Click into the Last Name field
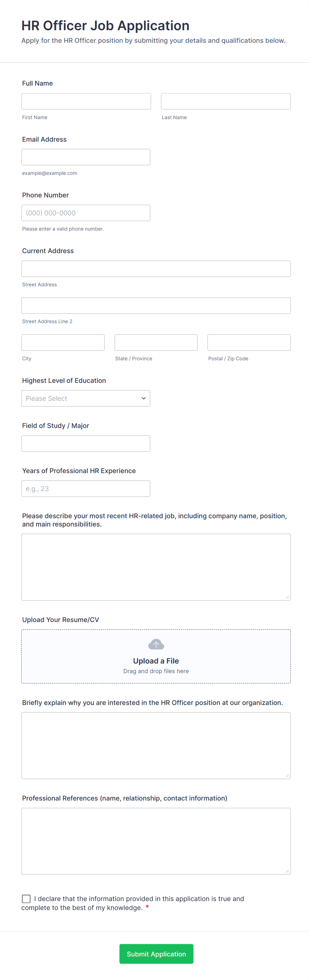This screenshot has height=980, width=309. click(226, 101)
